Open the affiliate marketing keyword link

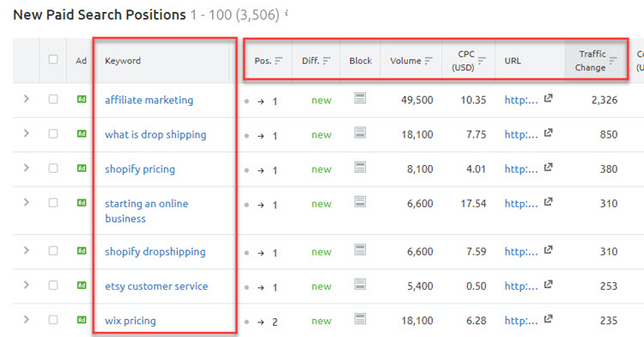(x=149, y=100)
